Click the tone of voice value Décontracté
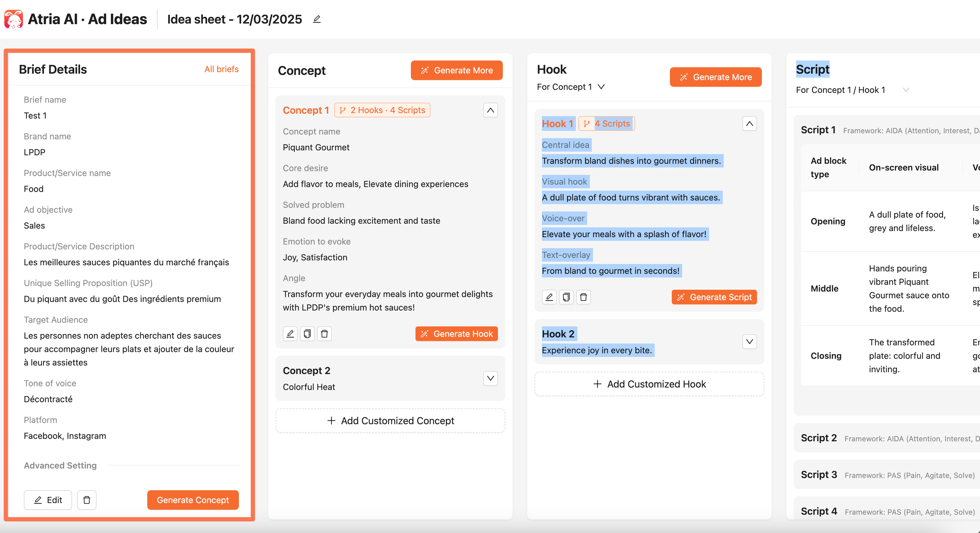This screenshot has height=533, width=980. (48, 399)
